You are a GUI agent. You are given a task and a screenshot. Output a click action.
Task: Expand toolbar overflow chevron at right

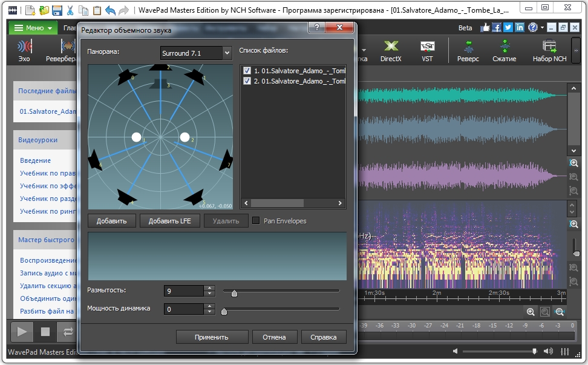[x=576, y=50]
